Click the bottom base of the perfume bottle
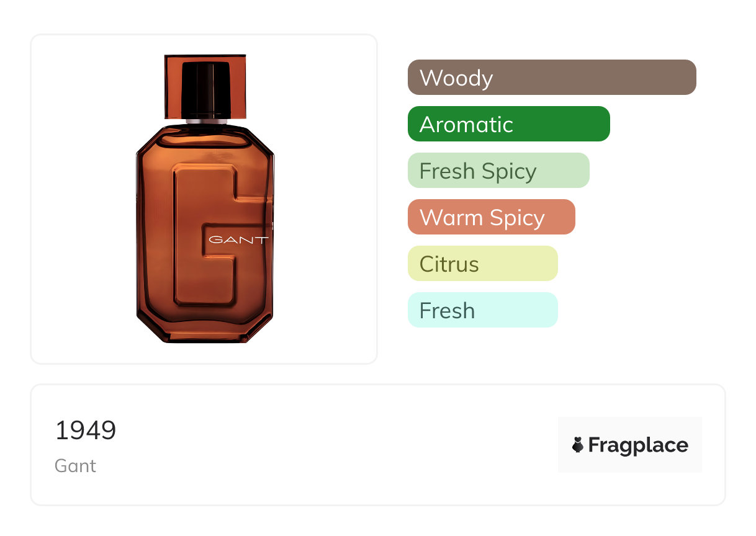This screenshot has width=756, height=536. tap(205, 336)
